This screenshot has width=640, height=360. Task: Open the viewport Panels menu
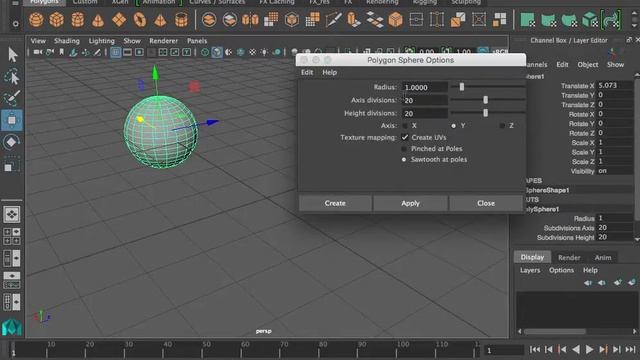(x=197, y=41)
